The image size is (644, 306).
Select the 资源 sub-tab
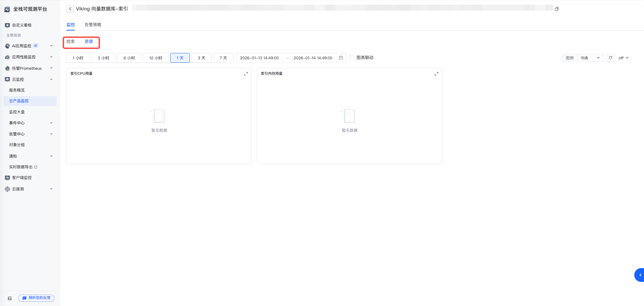(x=89, y=42)
